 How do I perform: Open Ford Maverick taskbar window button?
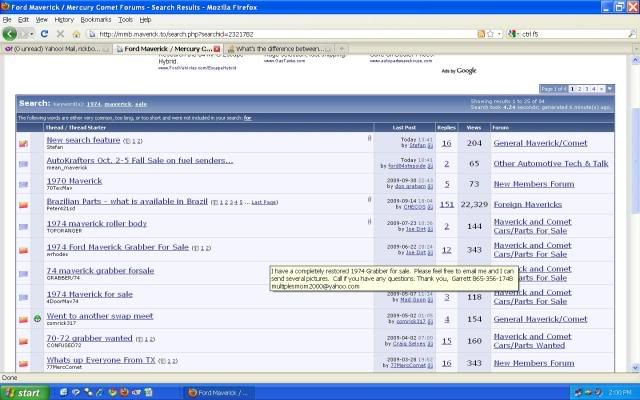[218, 393]
